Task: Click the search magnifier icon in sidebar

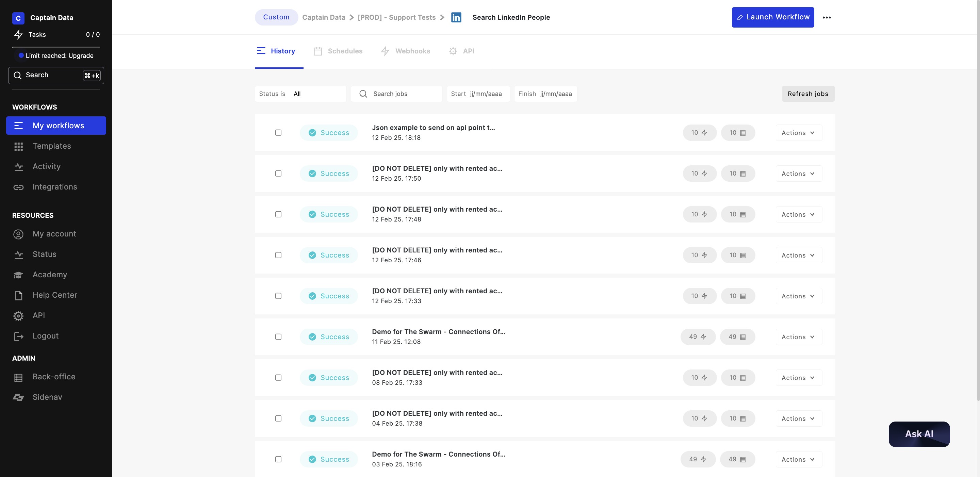Action: click(17, 75)
